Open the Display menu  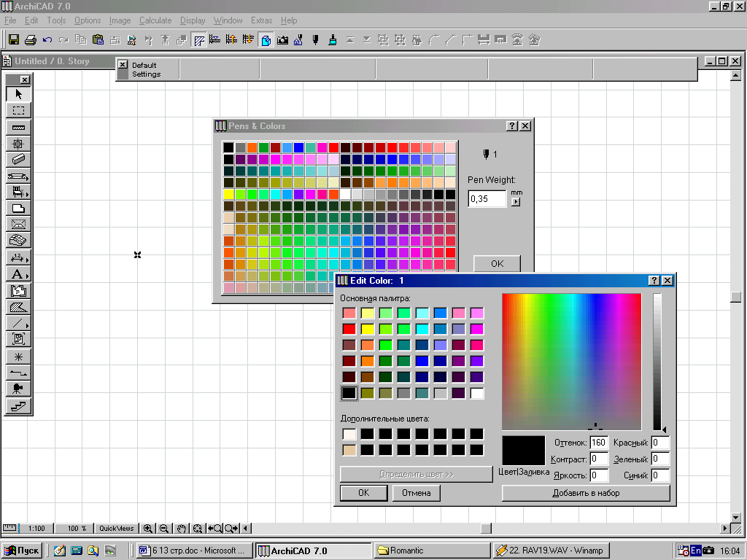click(193, 20)
